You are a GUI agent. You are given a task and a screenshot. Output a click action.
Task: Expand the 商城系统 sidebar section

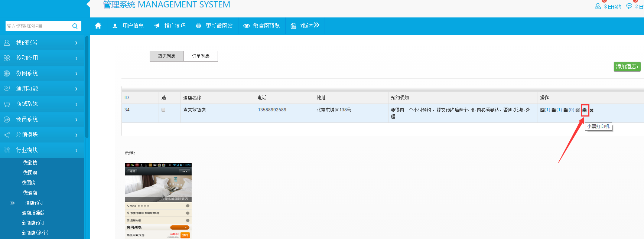[42, 104]
